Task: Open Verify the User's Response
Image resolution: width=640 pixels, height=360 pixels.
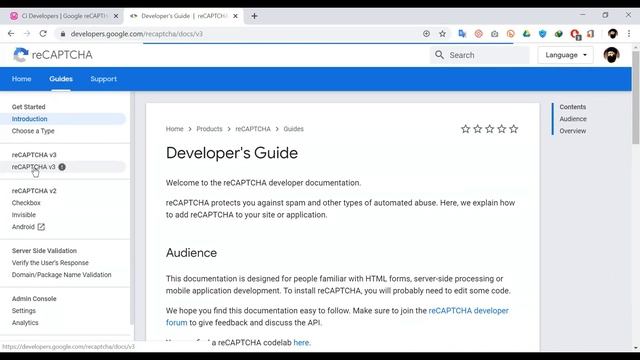Action: tap(50, 263)
